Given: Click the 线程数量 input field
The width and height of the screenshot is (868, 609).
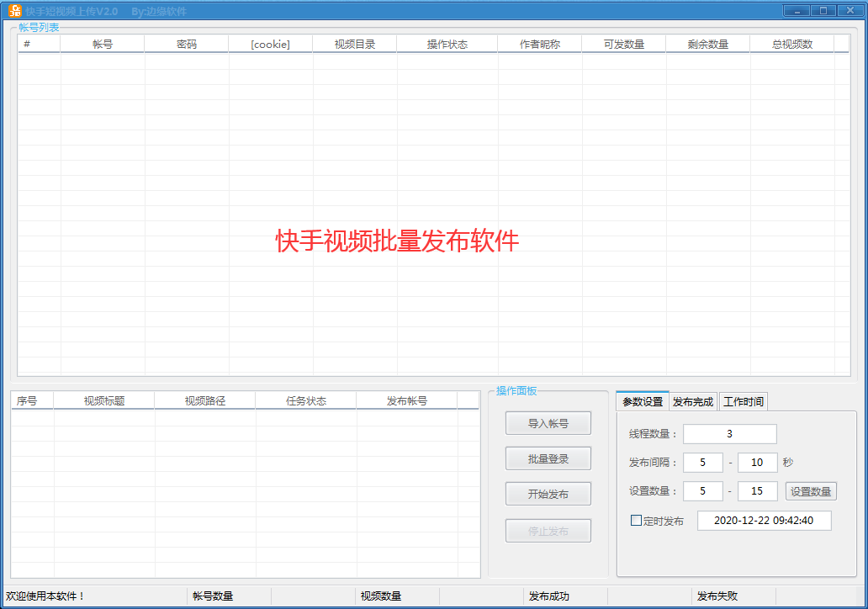Looking at the screenshot, I should pos(729,434).
